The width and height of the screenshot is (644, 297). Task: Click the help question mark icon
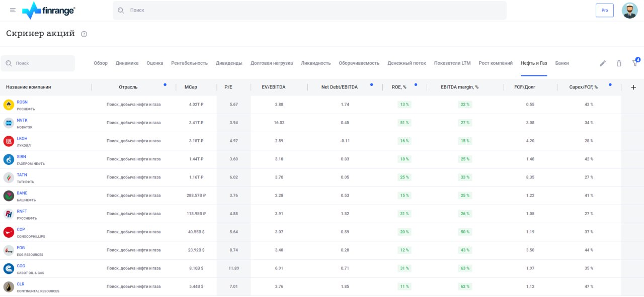point(84,34)
